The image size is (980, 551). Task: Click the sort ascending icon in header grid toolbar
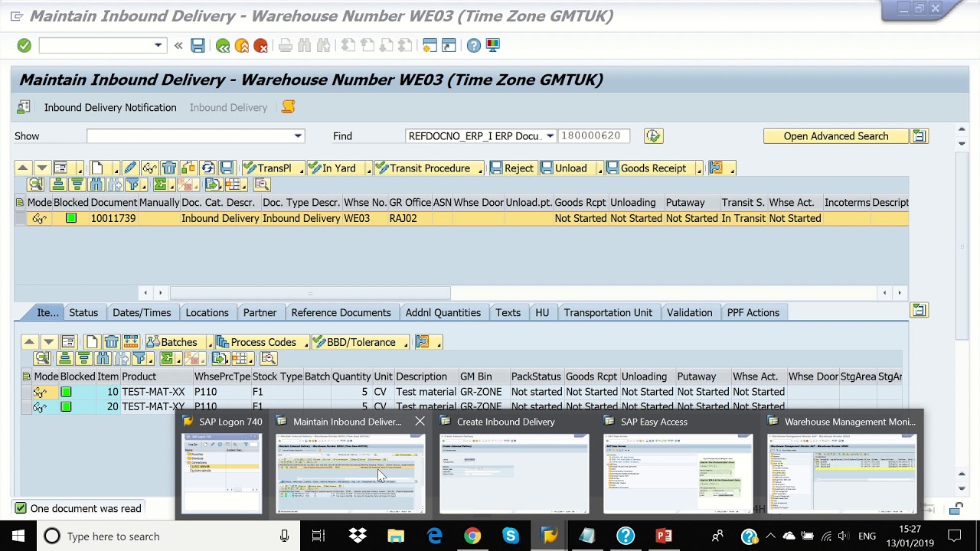(x=57, y=184)
